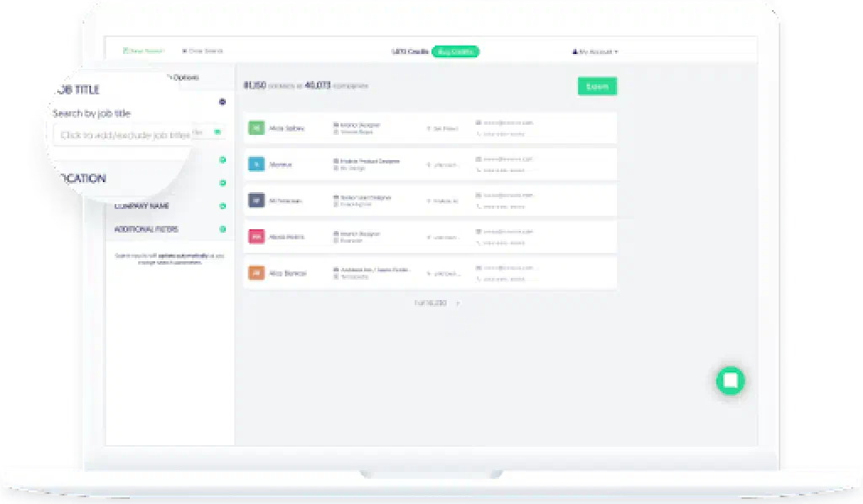Click the Buy Credits button
This screenshot has height=504, width=863.
point(456,51)
